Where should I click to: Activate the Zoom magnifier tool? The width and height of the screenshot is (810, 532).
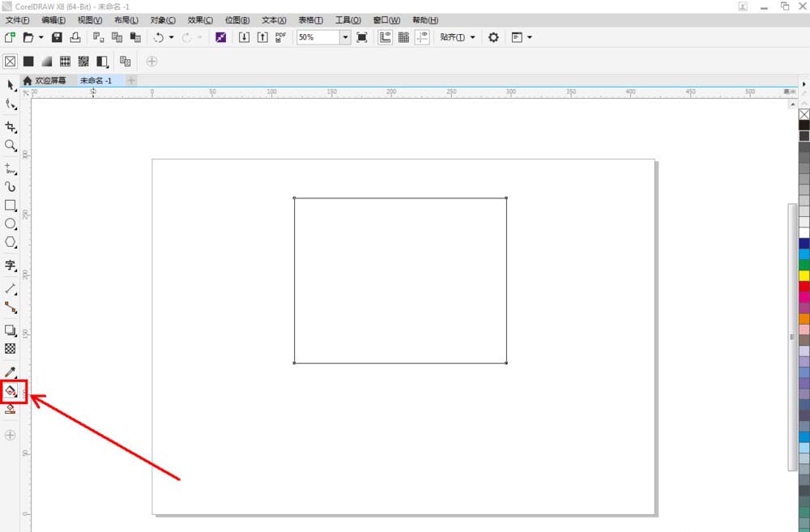(11, 145)
